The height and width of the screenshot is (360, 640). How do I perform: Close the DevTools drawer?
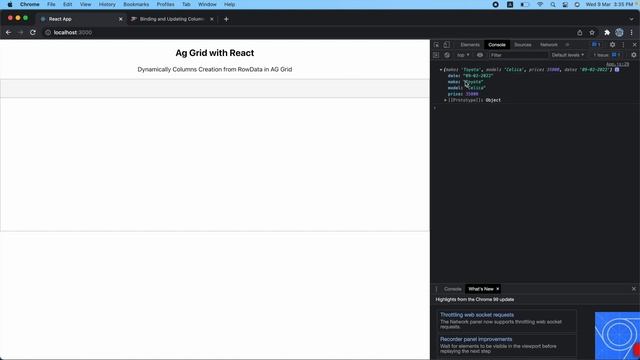pyautogui.click(x=634, y=289)
